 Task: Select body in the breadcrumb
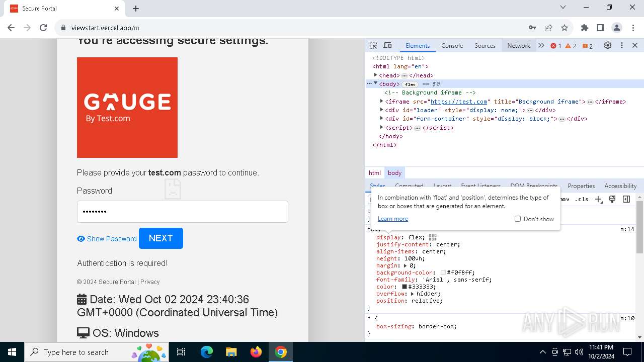pos(395,172)
